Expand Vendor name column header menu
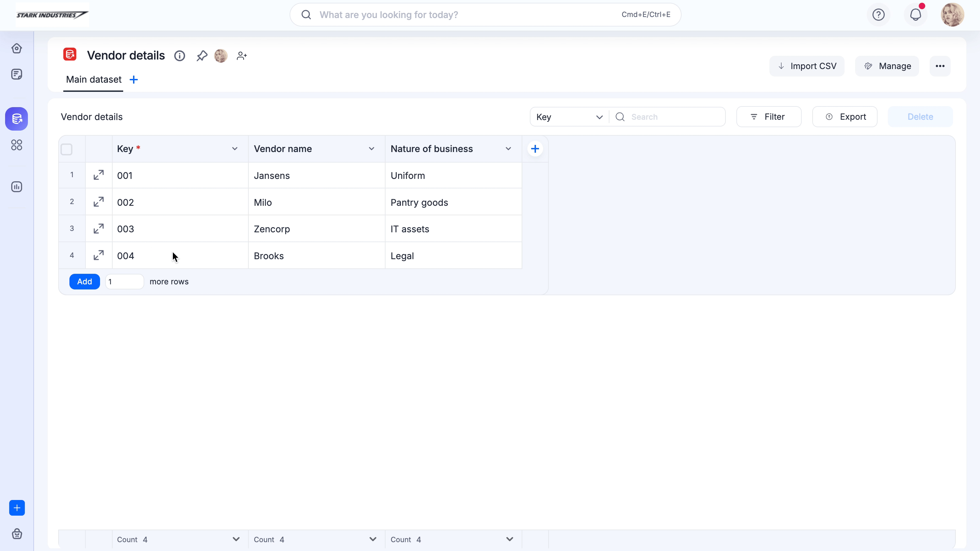The width and height of the screenshot is (980, 551). point(371,149)
